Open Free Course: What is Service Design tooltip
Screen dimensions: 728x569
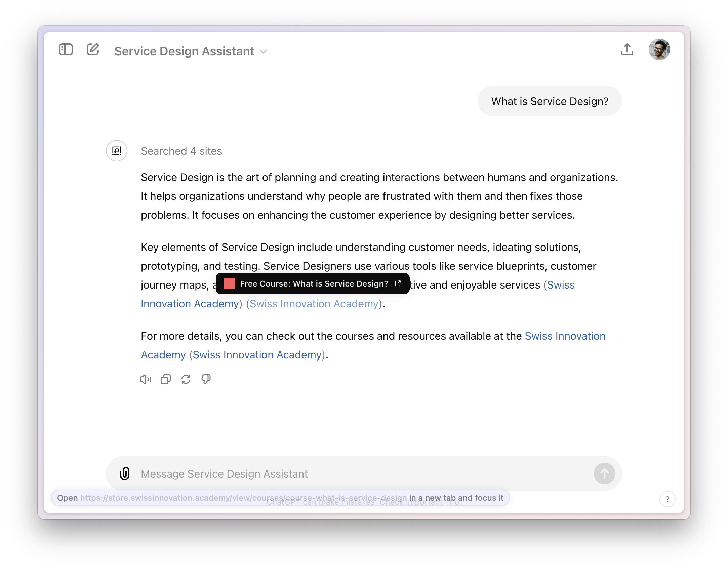click(314, 284)
